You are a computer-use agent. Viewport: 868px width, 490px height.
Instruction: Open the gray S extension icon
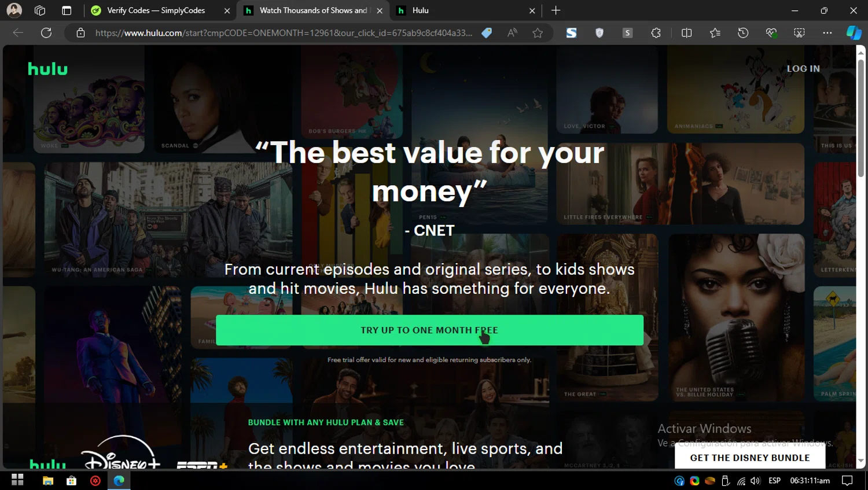[627, 33]
